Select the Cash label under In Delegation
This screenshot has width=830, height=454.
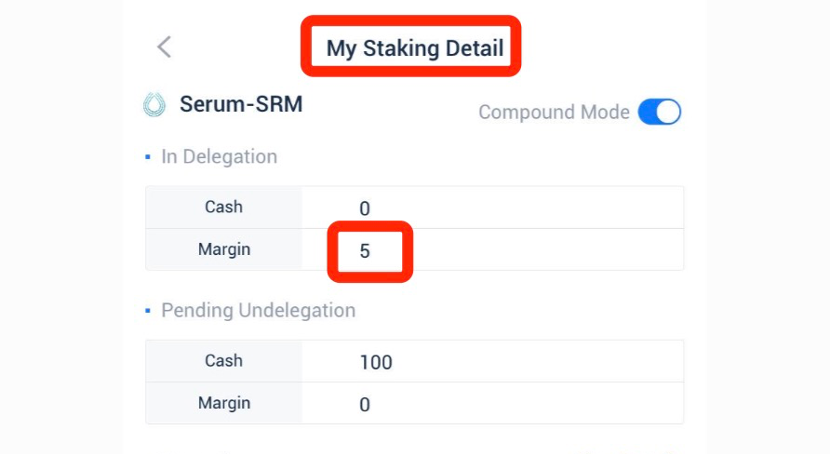coord(223,207)
